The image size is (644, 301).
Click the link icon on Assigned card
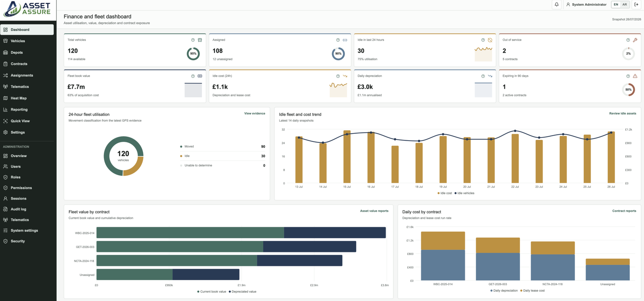pyautogui.click(x=345, y=40)
